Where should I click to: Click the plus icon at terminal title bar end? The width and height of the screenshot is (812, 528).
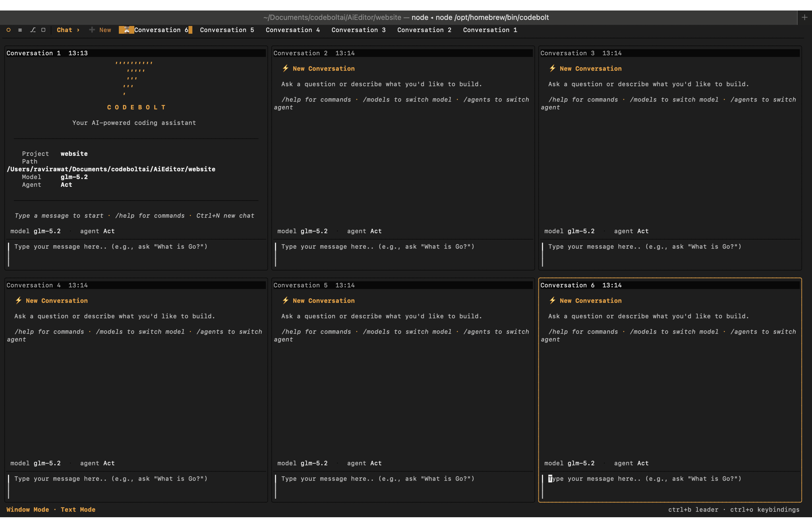tap(805, 17)
